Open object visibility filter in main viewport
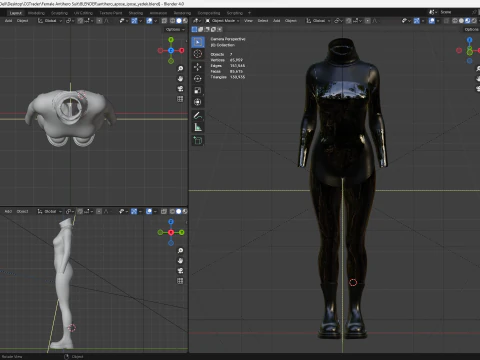 [406, 21]
